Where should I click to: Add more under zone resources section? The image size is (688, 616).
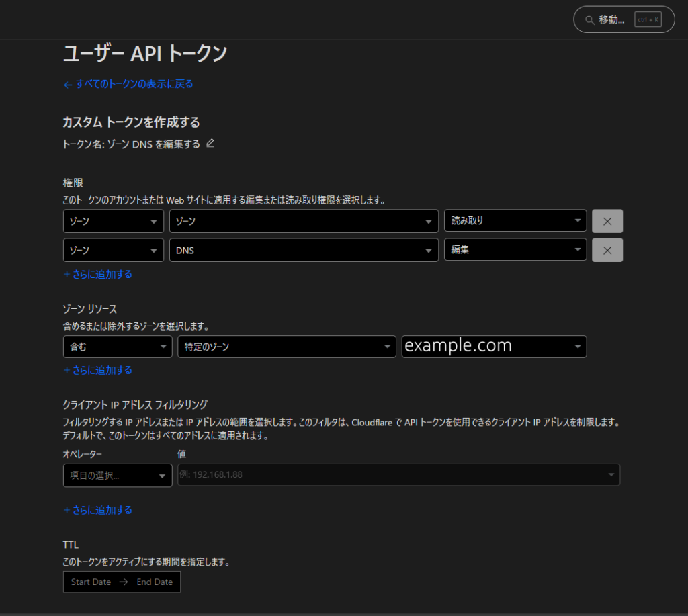pyautogui.click(x=98, y=370)
